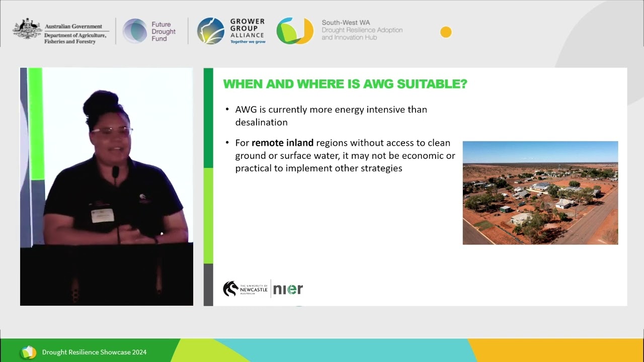
Task: Click the South-West WA hub leaf logo
Action: coord(295,31)
